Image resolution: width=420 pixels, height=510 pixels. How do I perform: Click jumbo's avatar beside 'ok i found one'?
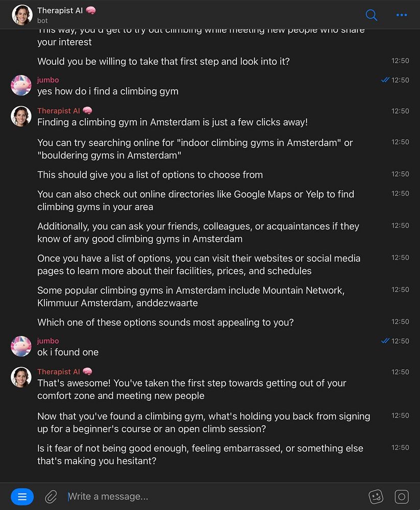(21, 346)
